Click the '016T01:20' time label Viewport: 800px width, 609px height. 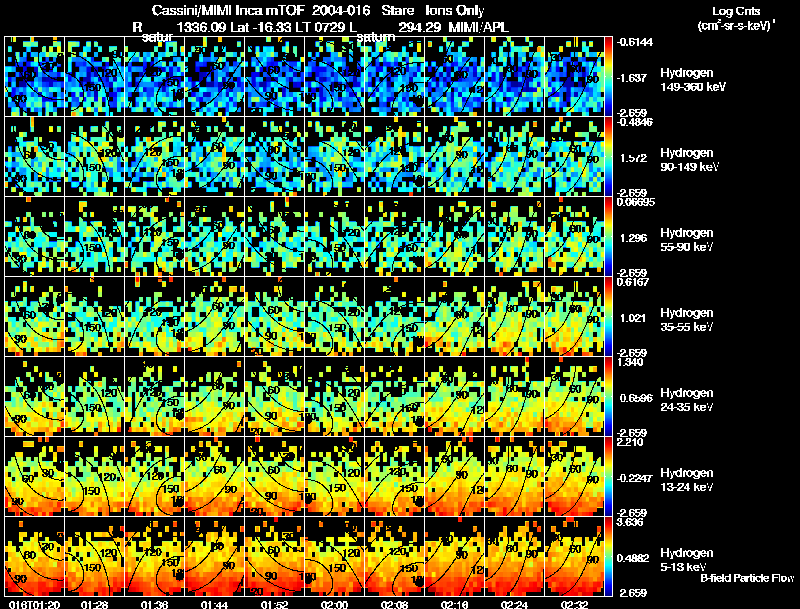(34, 604)
